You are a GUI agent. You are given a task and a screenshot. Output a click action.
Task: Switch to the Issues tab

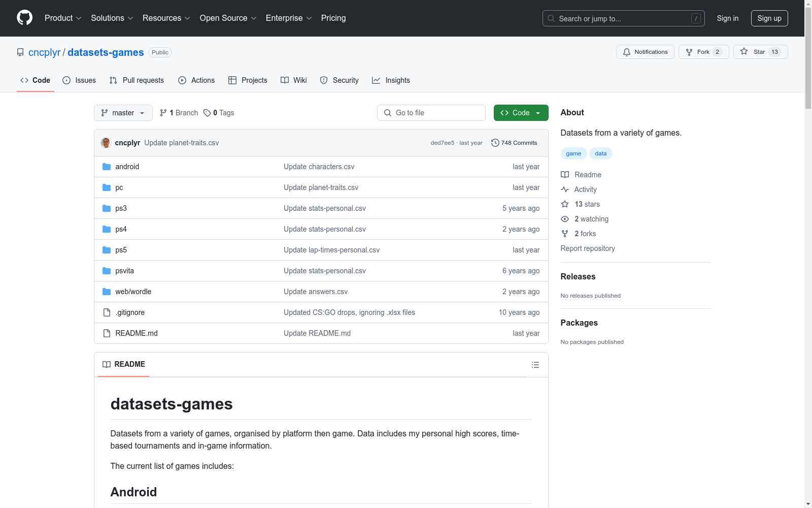pos(79,80)
